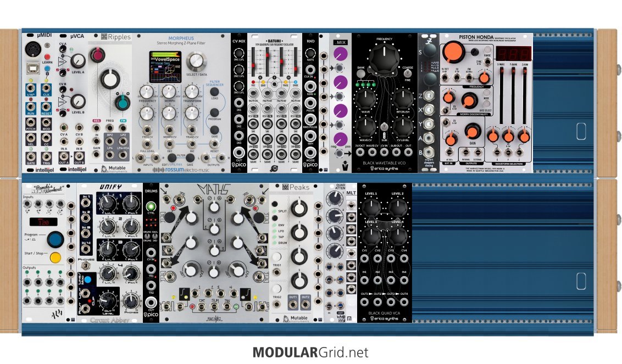Click the top purple knob on .MIX module

point(341,54)
